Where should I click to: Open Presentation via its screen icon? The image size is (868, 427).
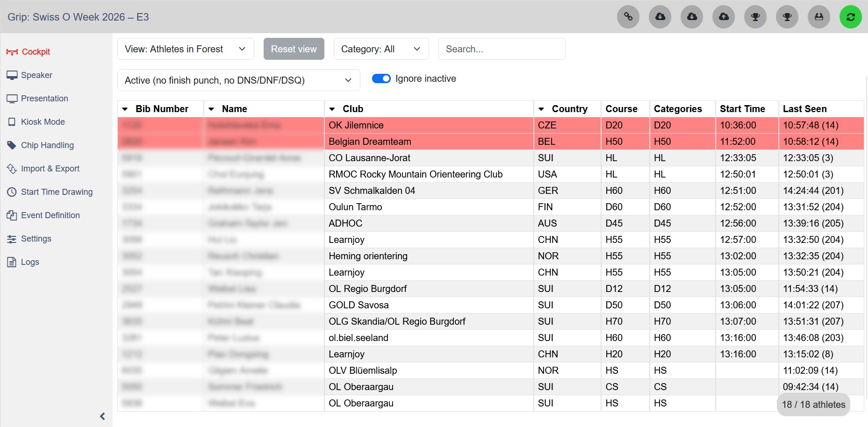tap(12, 99)
